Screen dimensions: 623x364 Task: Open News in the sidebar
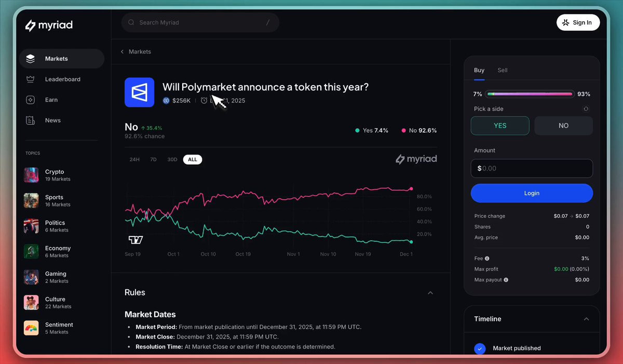pyautogui.click(x=62, y=120)
